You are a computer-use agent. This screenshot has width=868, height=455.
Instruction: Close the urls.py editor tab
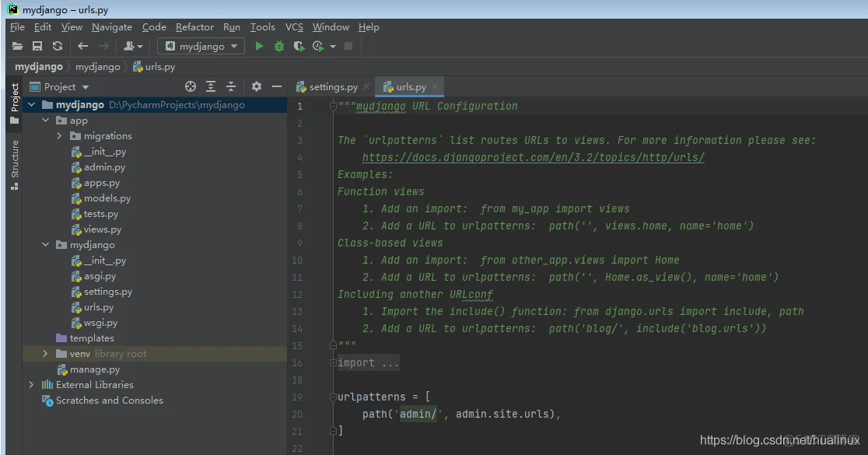coord(435,87)
